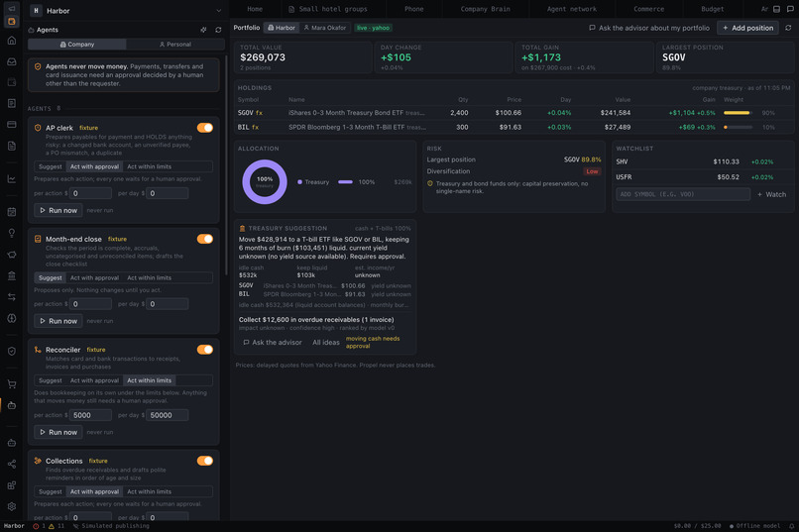The height and width of the screenshot is (532, 799).
Task: Set AP clerk mode to Act within limits
Action: click(150, 166)
